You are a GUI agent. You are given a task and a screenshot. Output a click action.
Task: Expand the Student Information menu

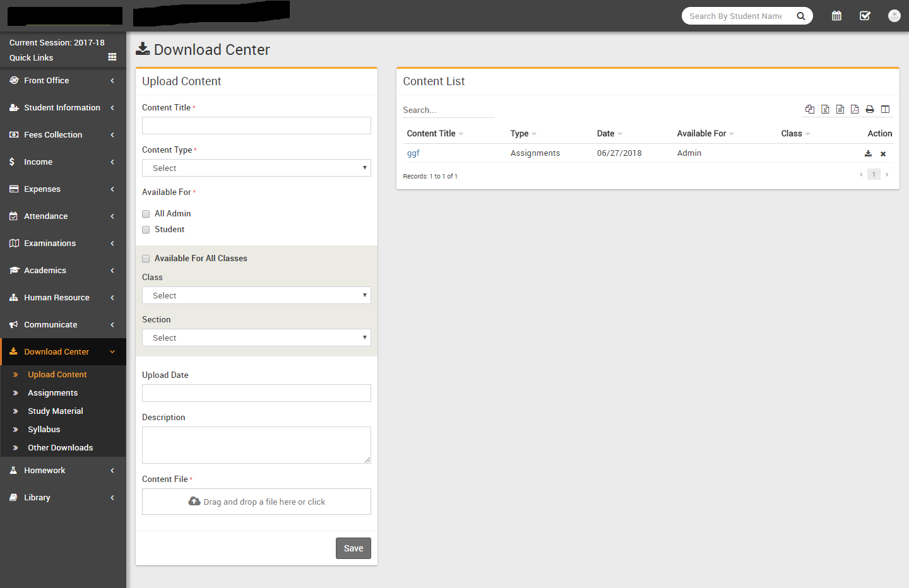pyautogui.click(x=62, y=108)
